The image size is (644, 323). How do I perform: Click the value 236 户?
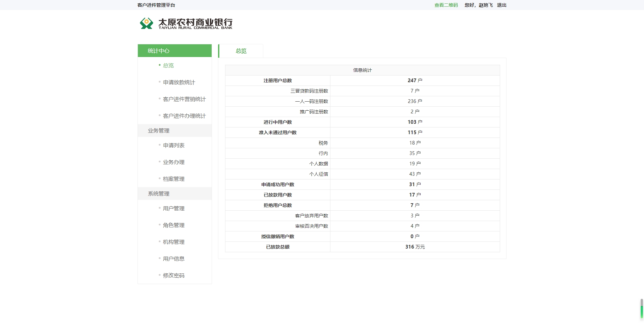[x=415, y=101]
